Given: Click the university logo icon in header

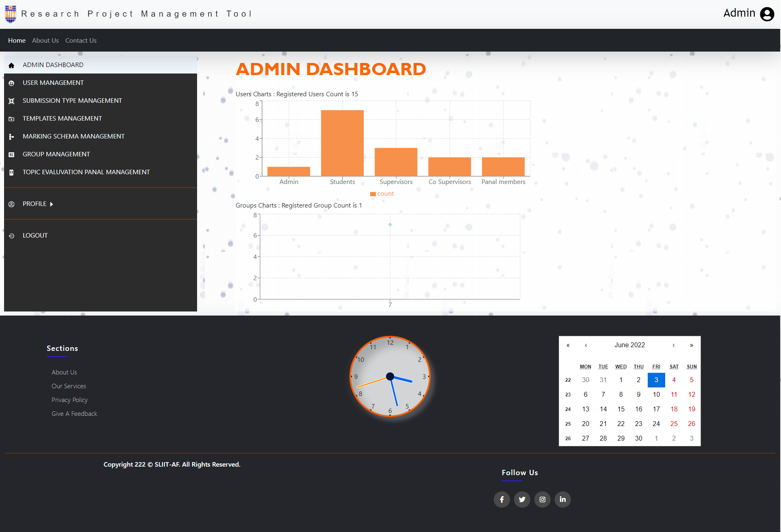Looking at the screenshot, I should (x=11, y=14).
